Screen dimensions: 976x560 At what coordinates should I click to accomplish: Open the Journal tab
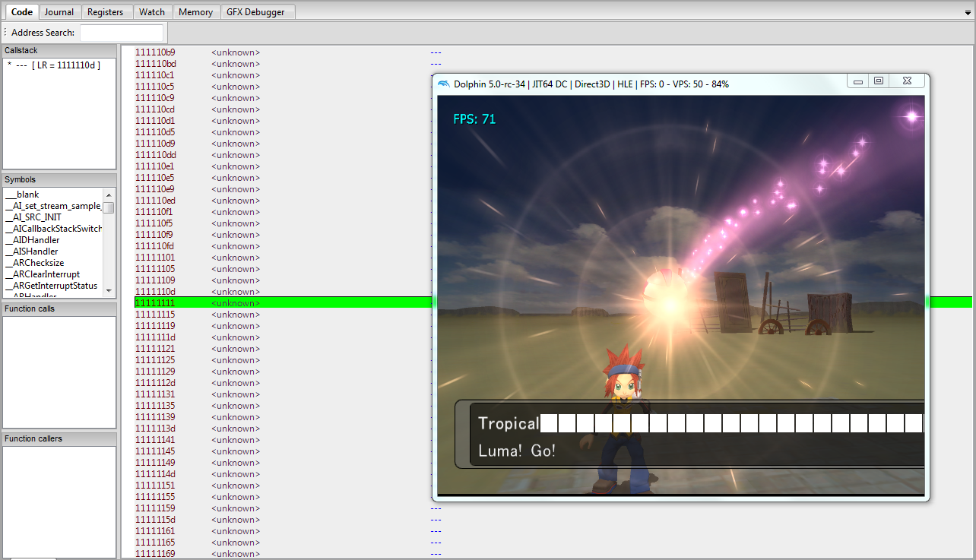point(59,11)
